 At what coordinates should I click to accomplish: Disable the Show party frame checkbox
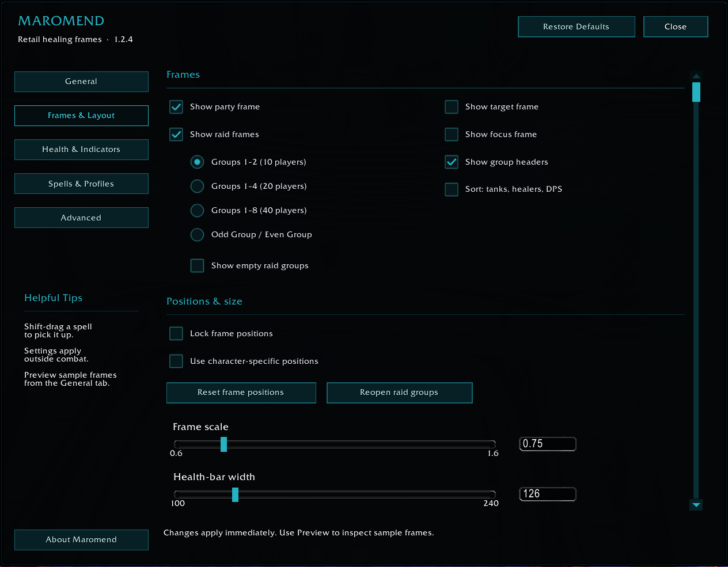pos(176,107)
